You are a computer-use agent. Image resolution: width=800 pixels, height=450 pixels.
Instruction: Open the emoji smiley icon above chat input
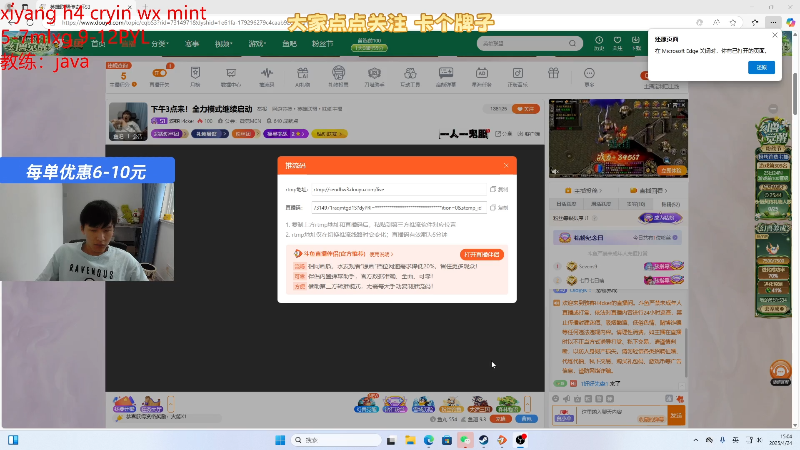pos(556,398)
